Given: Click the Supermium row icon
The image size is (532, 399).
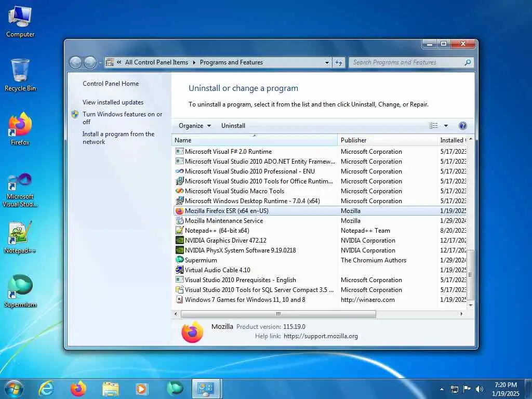Looking at the screenshot, I should [179, 260].
